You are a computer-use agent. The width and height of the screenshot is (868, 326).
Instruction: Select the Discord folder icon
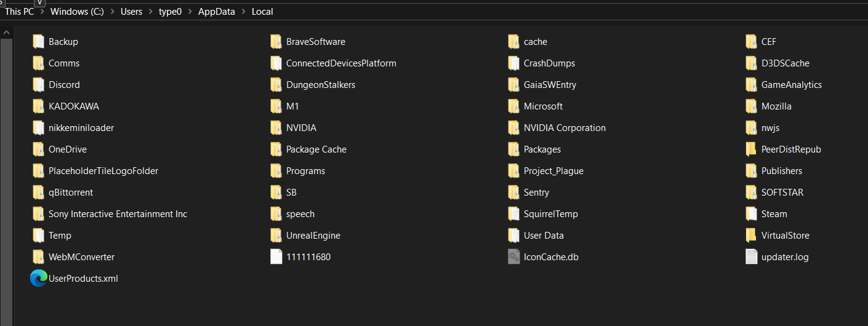click(38, 85)
